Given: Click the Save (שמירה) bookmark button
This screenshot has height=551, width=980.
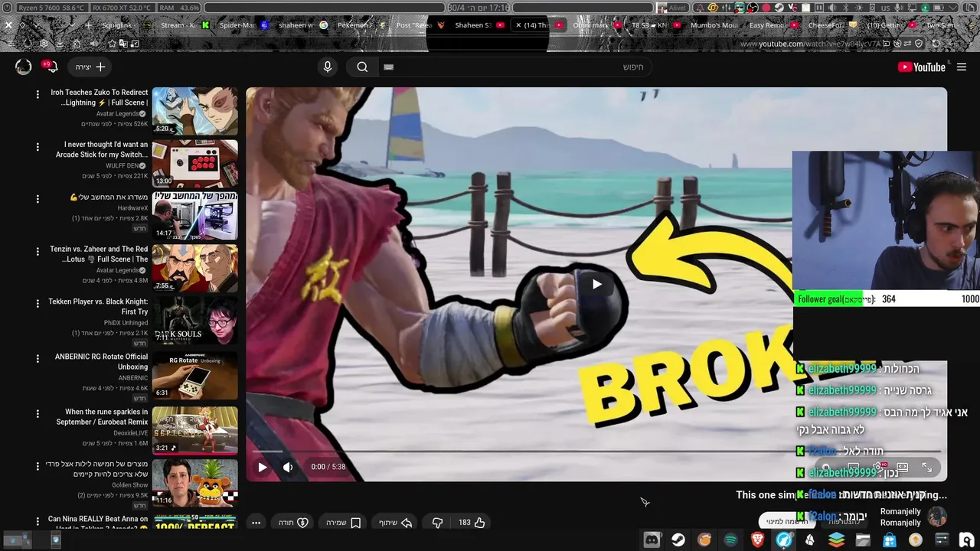Looking at the screenshot, I should point(343,523).
